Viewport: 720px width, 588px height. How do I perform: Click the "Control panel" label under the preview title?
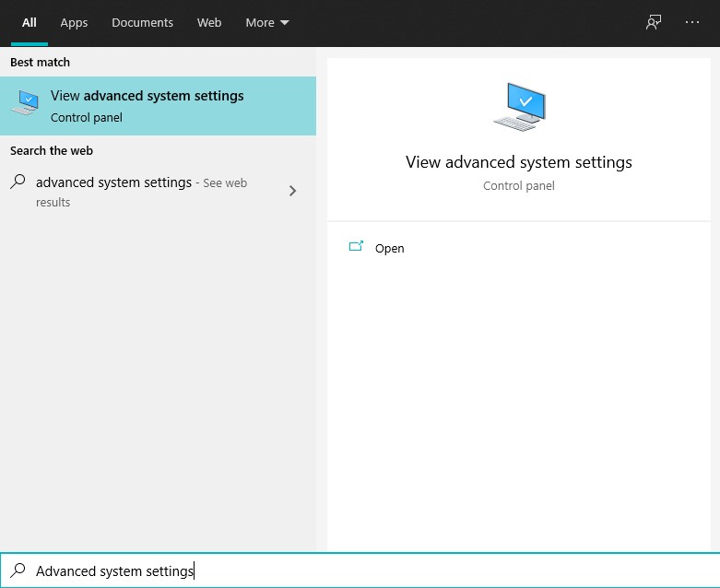click(x=519, y=185)
